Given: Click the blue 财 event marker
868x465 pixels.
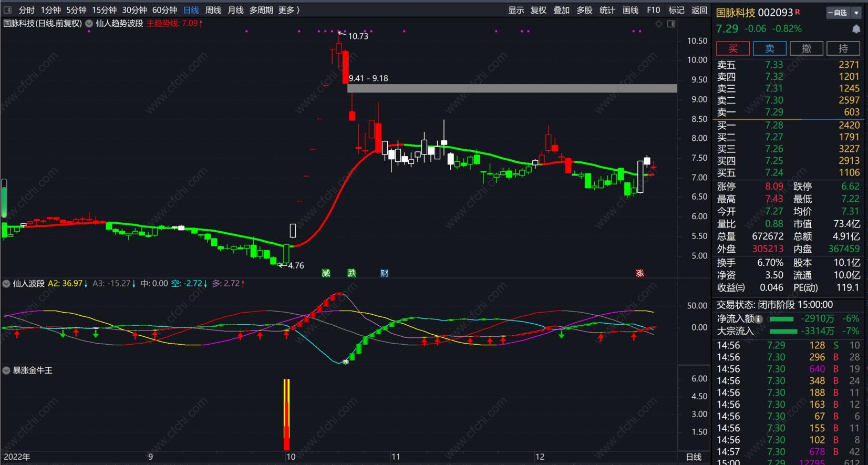Looking at the screenshot, I should (384, 273).
